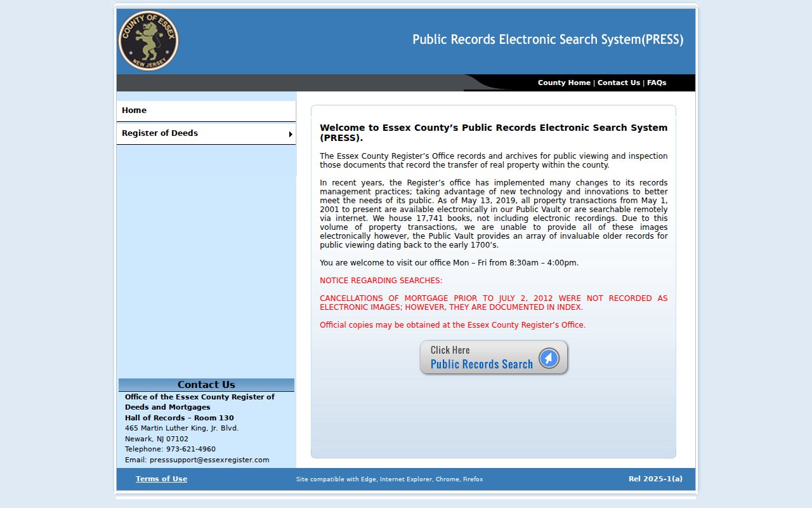Click the address 465 Martin Luther King, Jr. Blvd.
This screenshot has height=508, width=812.
182,428
